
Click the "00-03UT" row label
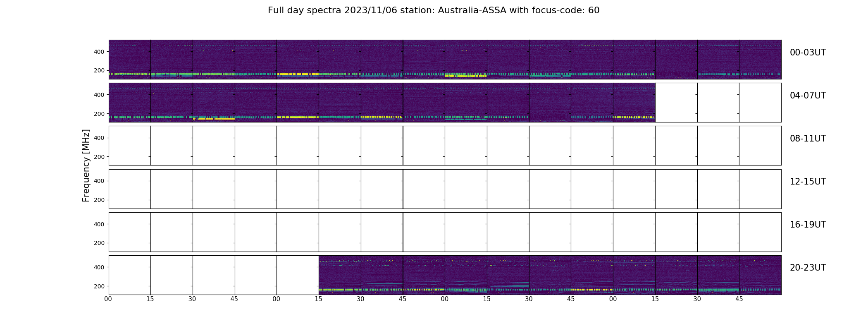click(x=808, y=53)
